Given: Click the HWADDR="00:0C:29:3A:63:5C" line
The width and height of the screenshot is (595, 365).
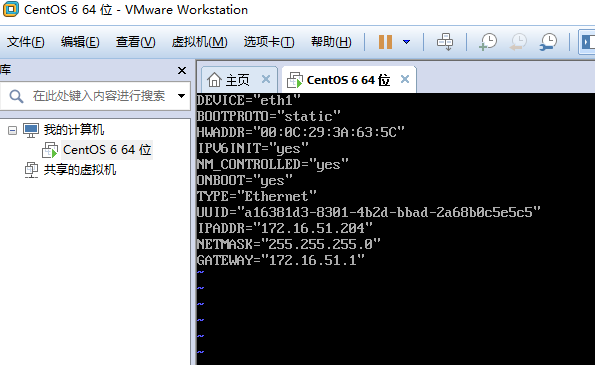Looking at the screenshot, I should pyautogui.click(x=301, y=132).
